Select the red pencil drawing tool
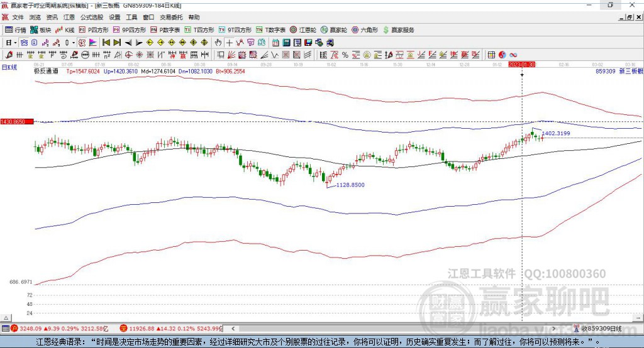The height and width of the screenshot is (348, 644). pyautogui.click(x=9, y=55)
